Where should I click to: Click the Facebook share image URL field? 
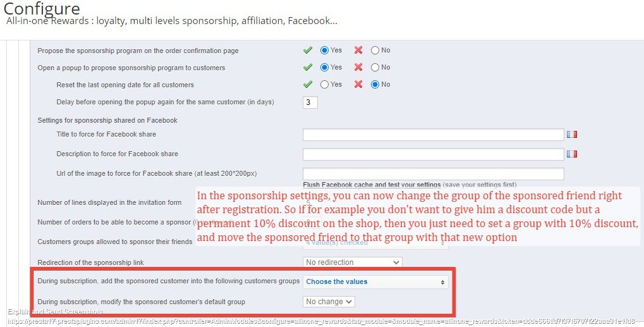coord(433,173)
